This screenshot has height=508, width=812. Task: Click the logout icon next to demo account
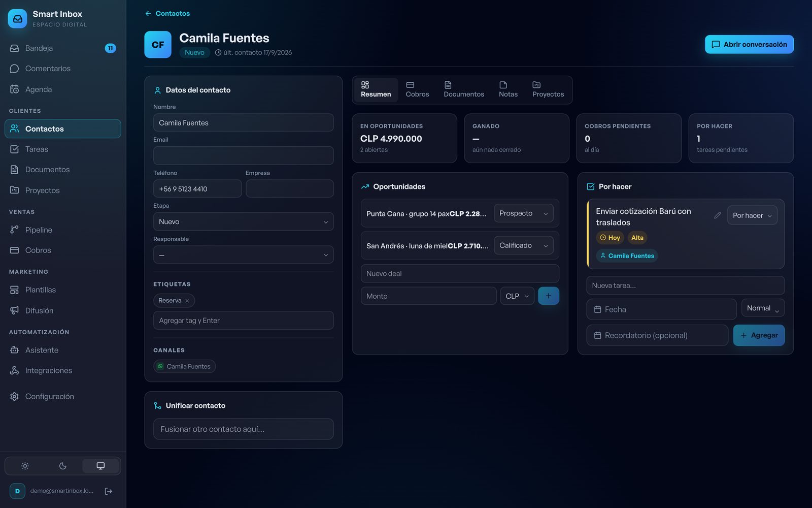click(109, 491)
